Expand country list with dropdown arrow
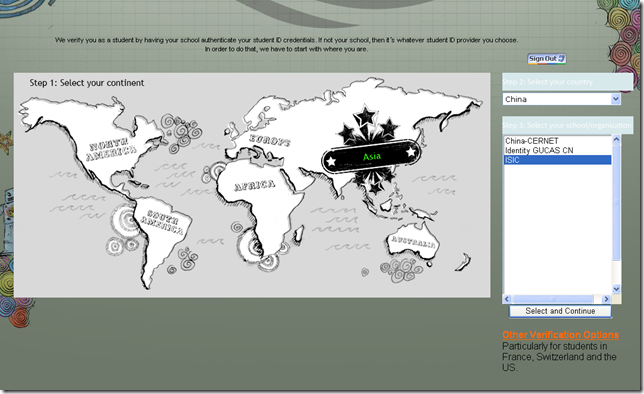 (x=615, y=99)
